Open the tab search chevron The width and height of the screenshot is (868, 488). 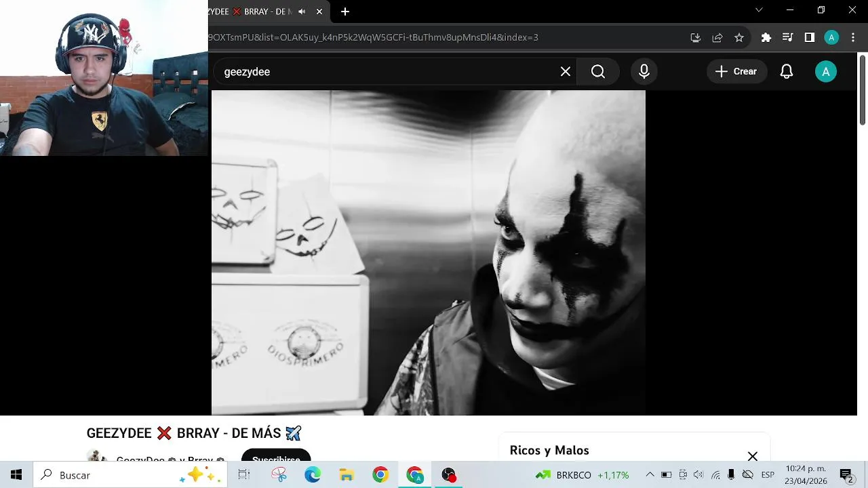[759, 10]
